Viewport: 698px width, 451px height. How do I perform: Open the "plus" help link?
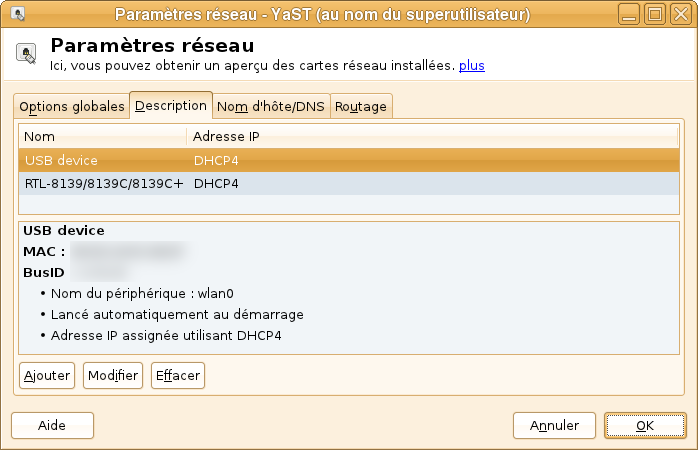(471, 65)
